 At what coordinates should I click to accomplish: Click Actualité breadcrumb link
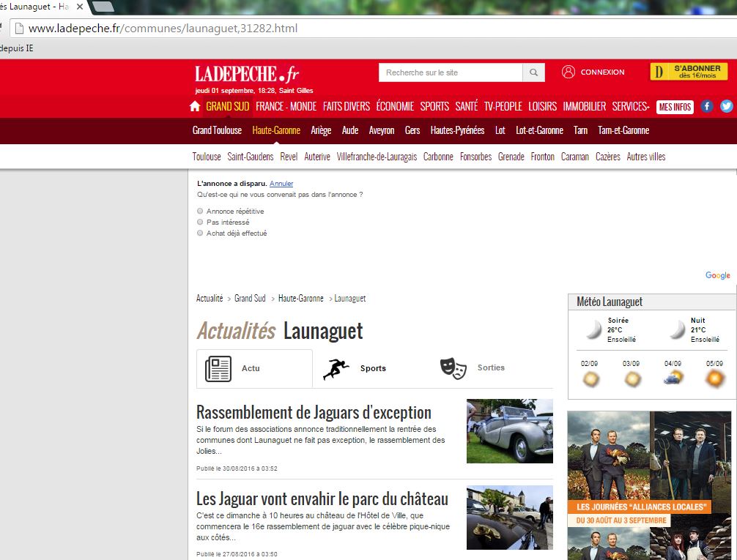[210, 299]
